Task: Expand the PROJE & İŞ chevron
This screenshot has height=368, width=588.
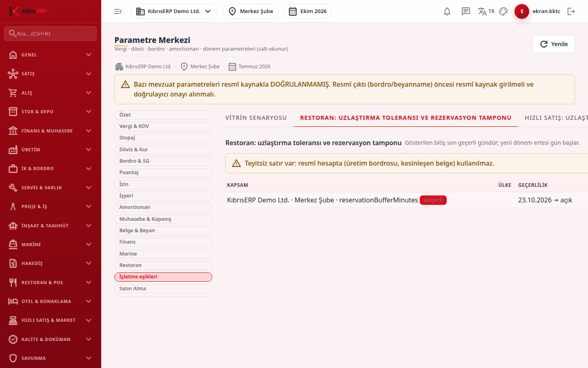Action: [x=89, y=206]
